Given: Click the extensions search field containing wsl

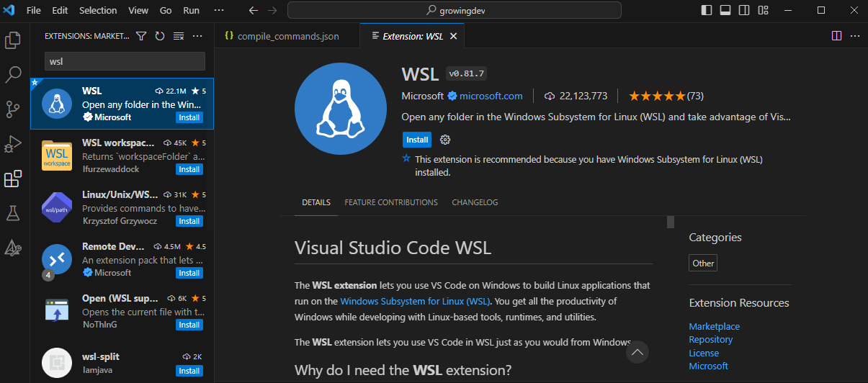Looking at the screenshot, I should click(x=125, y=61).
